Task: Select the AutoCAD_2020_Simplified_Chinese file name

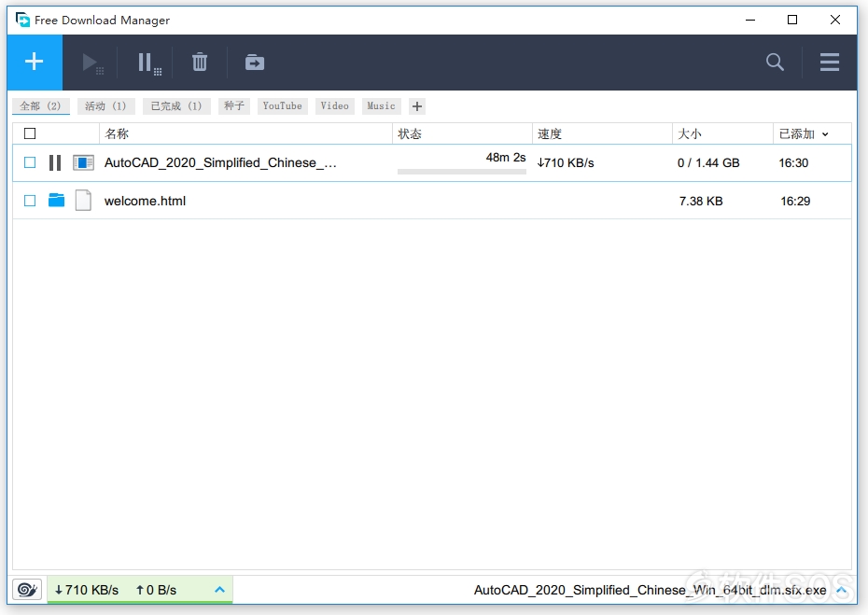Action: click(x=220, y=162)
